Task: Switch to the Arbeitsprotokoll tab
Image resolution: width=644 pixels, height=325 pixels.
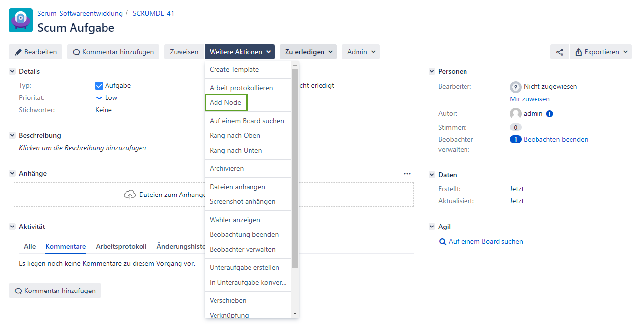Action: 121,246
